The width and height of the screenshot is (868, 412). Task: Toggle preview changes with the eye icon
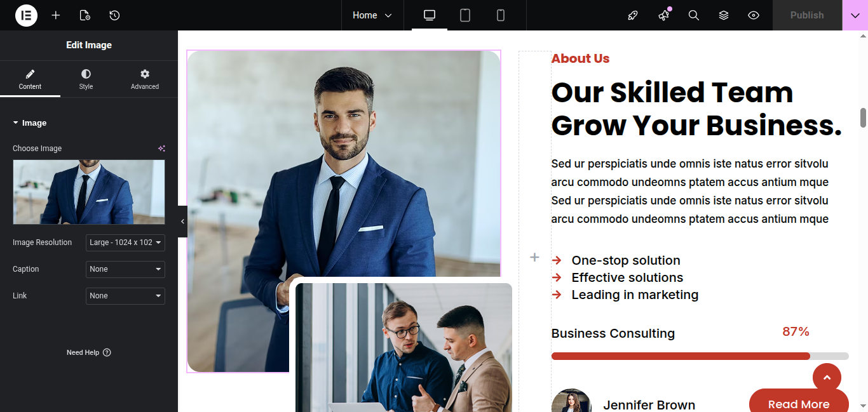pyautogui.click(x=754, y=15)
